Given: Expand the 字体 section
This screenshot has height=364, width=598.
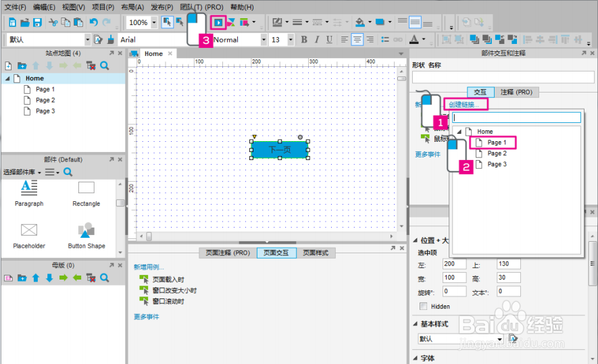Looking at the screenshot, I should (x=416, y=358).
